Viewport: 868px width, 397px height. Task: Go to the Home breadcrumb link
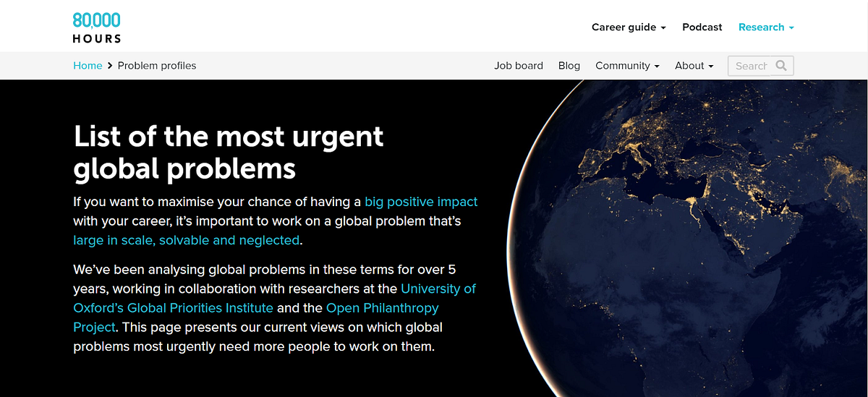tap(88, 65)
